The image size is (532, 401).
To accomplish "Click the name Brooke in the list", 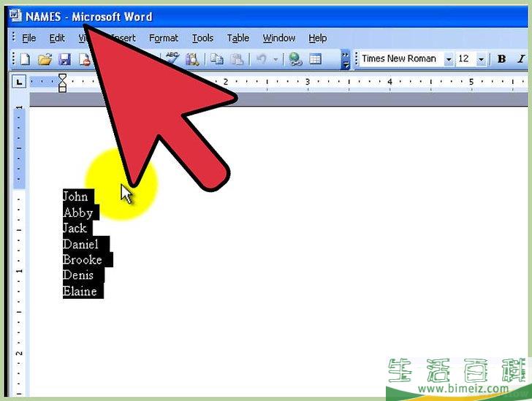I will [x=83, y=259].
